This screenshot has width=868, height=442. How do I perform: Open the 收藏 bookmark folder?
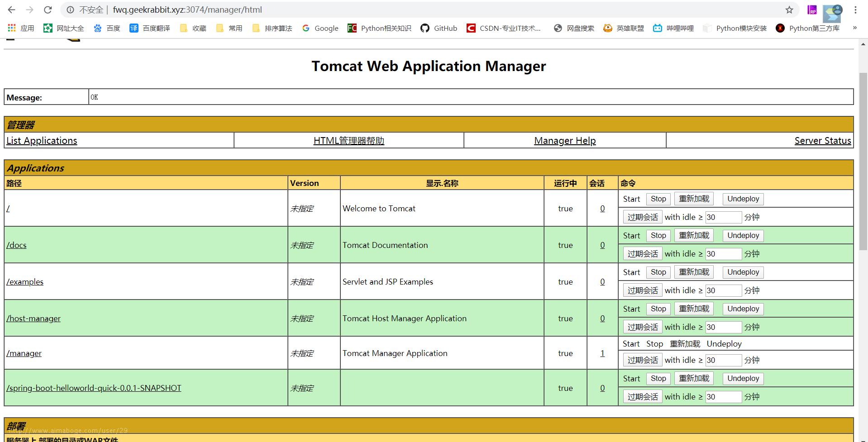pos(193,28)
